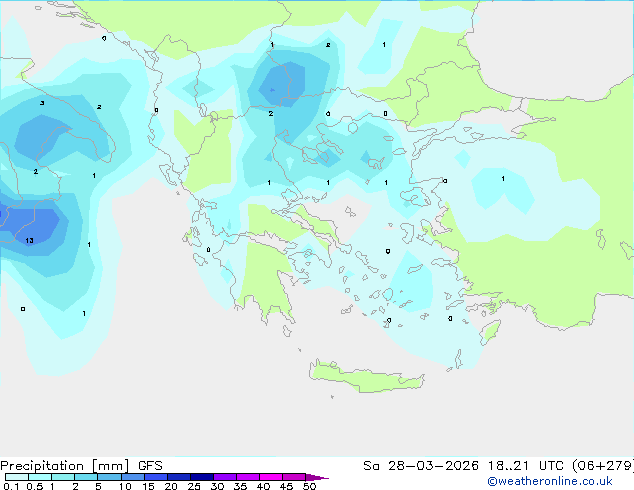This screenshot has height=490, width=634.
Task: Click the island of Crete on the map
Action: point(366,378)
